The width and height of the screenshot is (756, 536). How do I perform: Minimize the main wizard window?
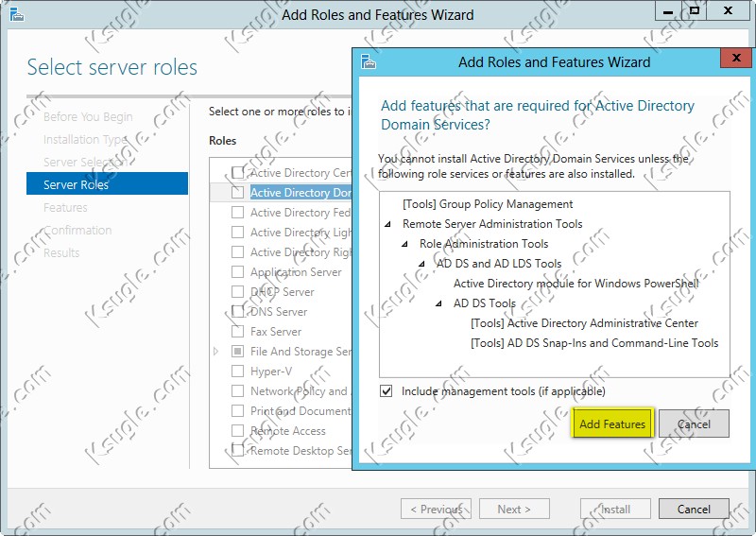pyautogui.click(x=668, y=11)
